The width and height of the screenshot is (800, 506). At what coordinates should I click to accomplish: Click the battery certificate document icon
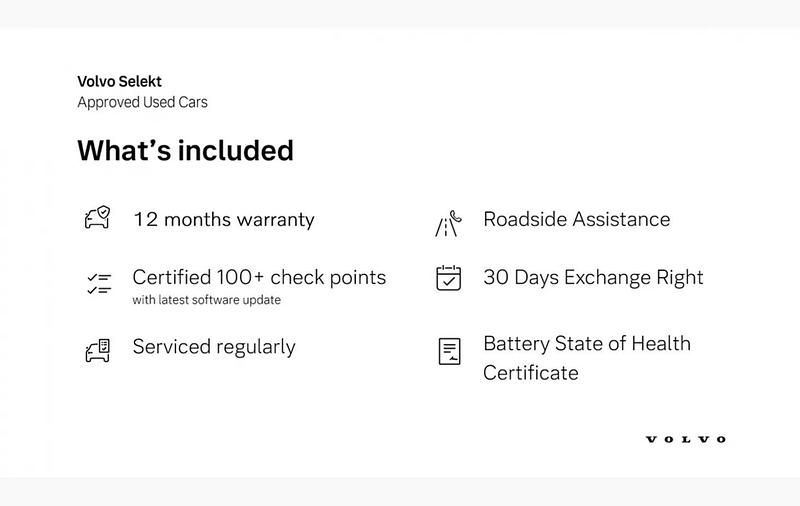[448, 351]
